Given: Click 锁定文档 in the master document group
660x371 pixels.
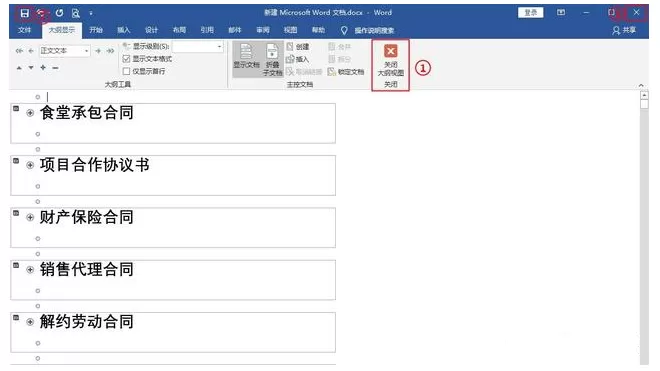Looking at the screenshot, I should click(x=346, y=72).
